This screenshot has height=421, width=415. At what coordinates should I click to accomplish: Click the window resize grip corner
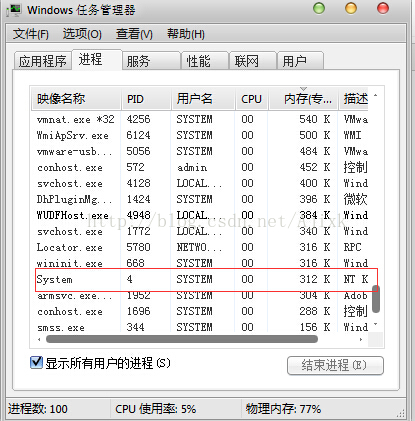[401, 414]
